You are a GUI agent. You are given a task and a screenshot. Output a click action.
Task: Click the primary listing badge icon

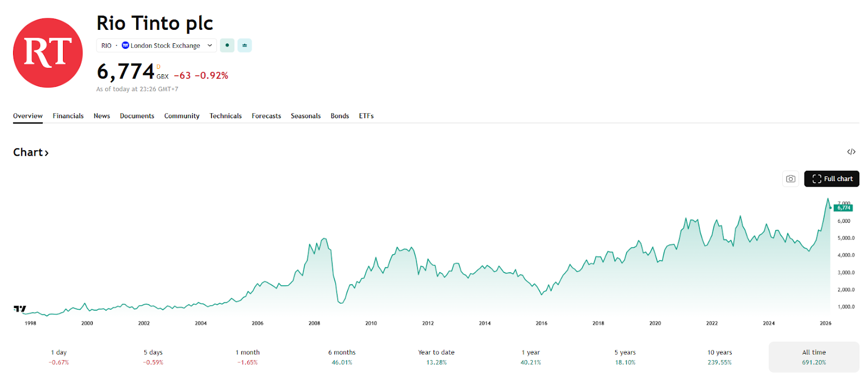click(245, 46)
